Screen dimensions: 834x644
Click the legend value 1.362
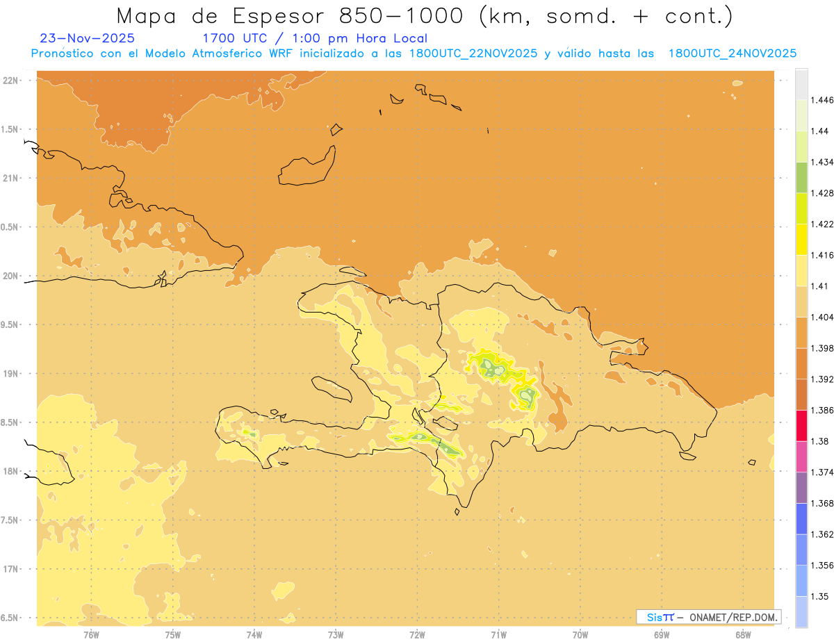click(822, 534)
